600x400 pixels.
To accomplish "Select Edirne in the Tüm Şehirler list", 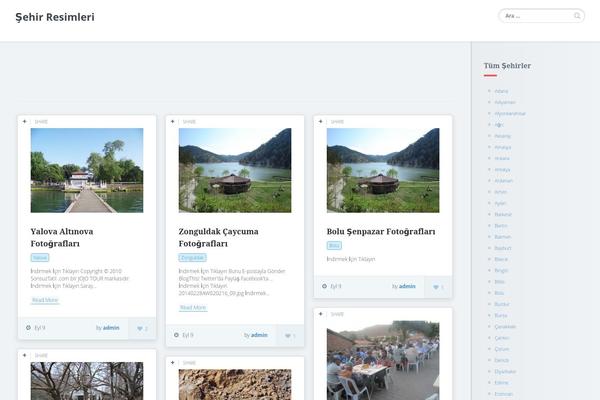I will pyautogui.click(x=501, y=382).
